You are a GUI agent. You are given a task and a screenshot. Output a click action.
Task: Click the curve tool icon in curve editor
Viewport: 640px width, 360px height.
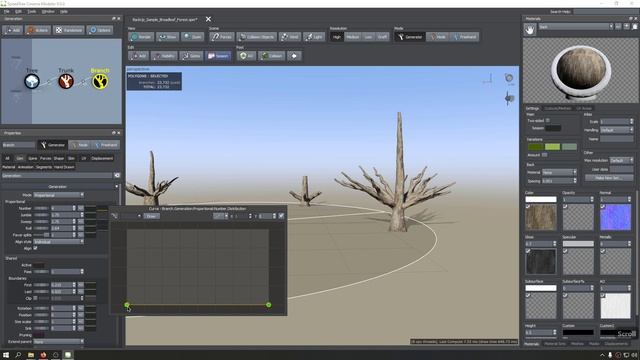pos(114,216)
